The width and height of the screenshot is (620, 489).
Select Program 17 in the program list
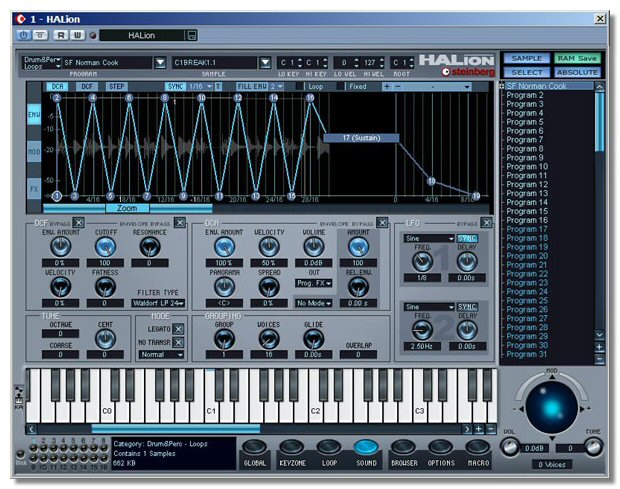click(527, 229)
